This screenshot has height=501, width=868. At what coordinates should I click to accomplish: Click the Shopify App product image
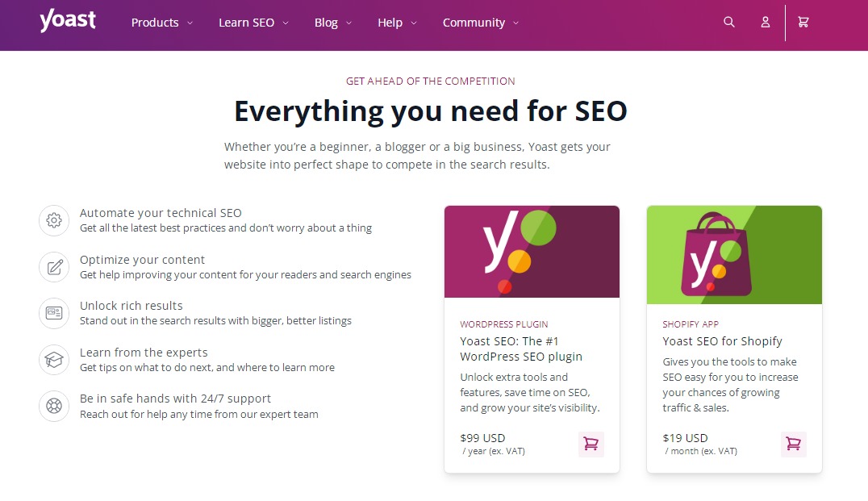tap(734, 255)
